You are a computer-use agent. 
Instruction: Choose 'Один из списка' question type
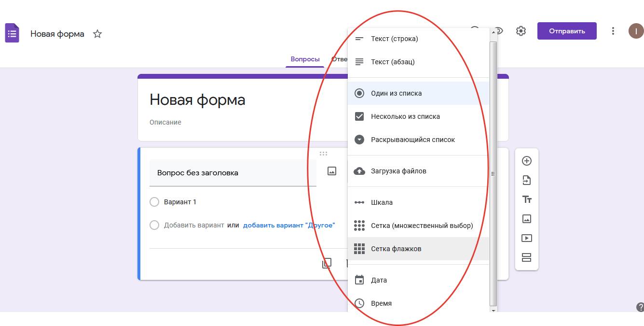coord(396,93)
